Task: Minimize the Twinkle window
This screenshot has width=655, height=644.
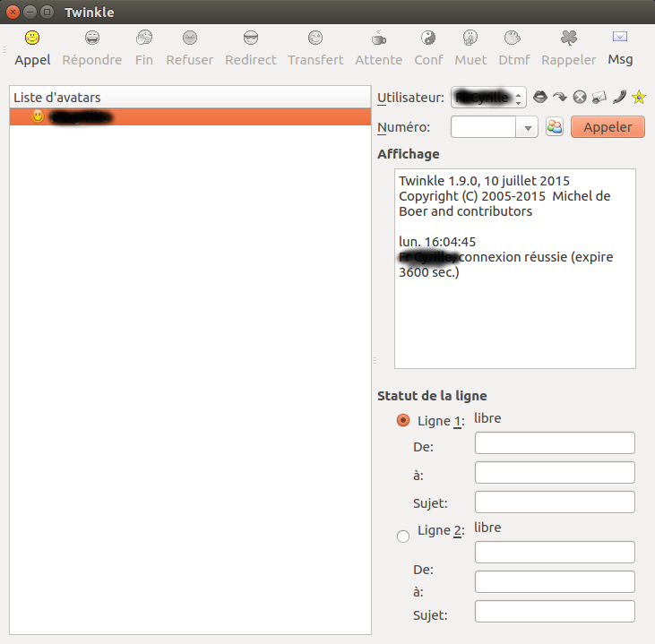Action: (x=30, y=13)
